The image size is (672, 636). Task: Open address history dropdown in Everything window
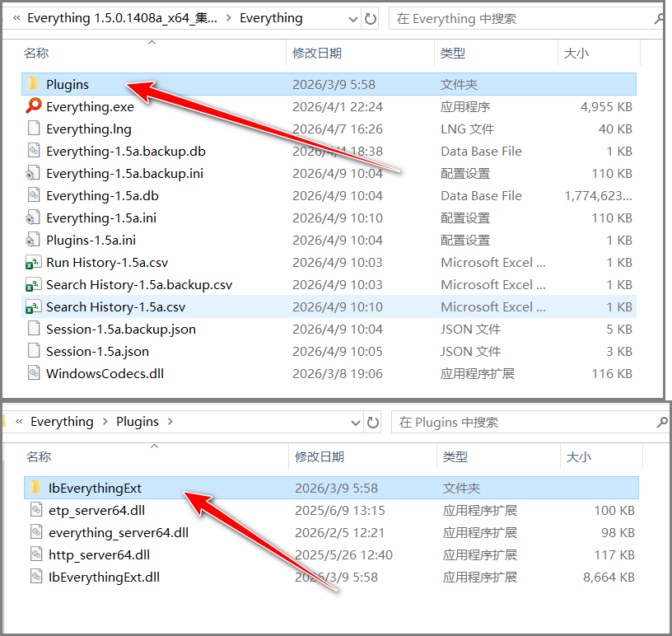[x=353, y=19]
